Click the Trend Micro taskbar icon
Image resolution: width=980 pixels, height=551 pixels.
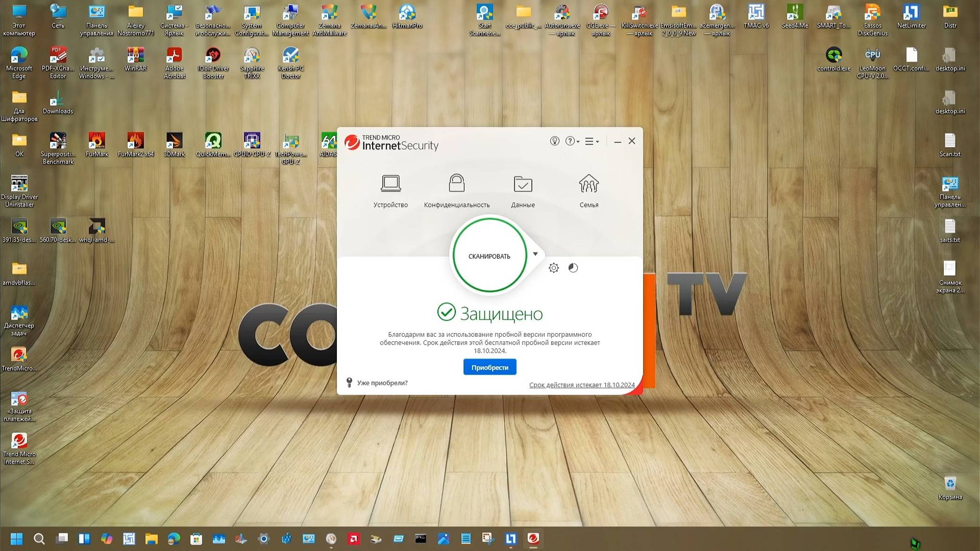(533, 538)
